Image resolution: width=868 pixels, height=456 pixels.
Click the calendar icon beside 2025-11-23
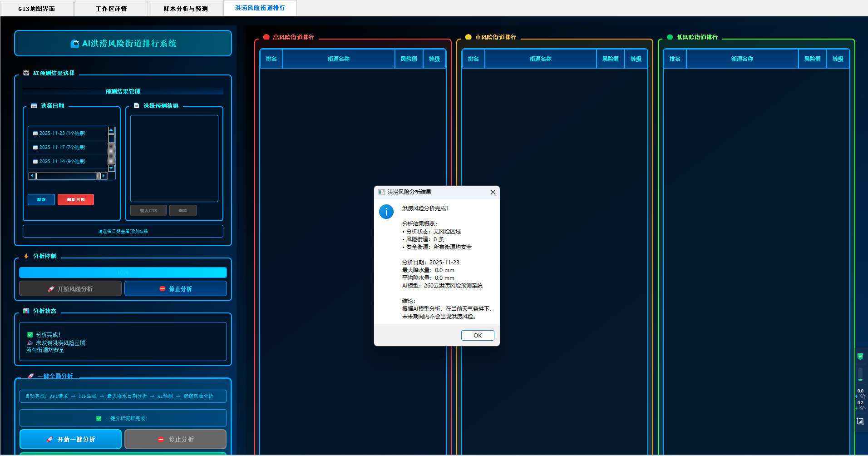coord(35,134)
